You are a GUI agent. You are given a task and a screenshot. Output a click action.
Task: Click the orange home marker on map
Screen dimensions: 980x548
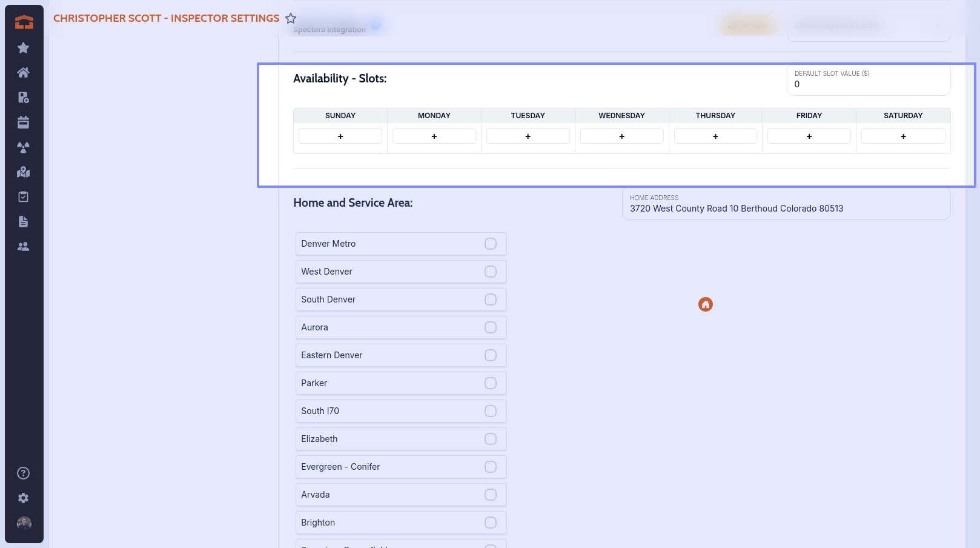tap(705, 304)
